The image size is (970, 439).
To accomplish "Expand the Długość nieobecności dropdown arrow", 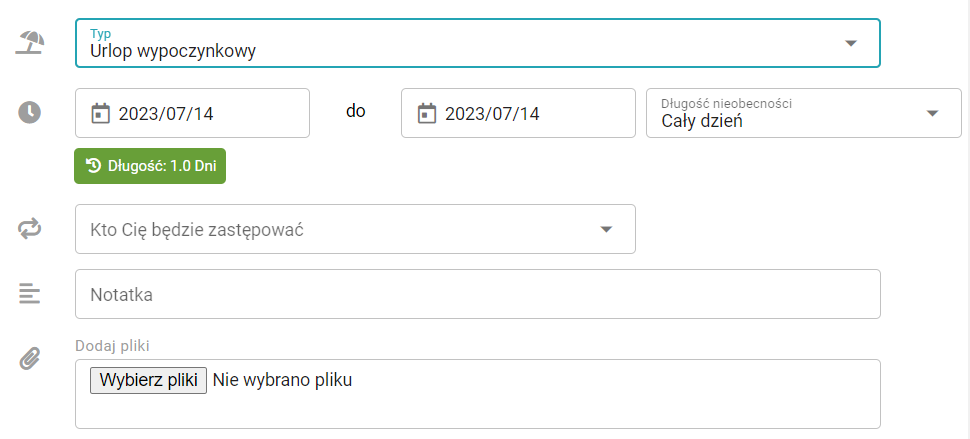I will pos(933,113).
